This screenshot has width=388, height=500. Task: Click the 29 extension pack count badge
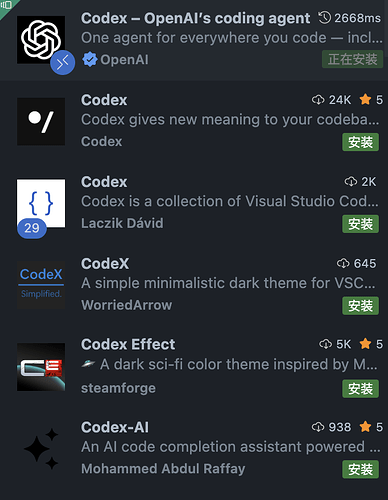[32, 228]
